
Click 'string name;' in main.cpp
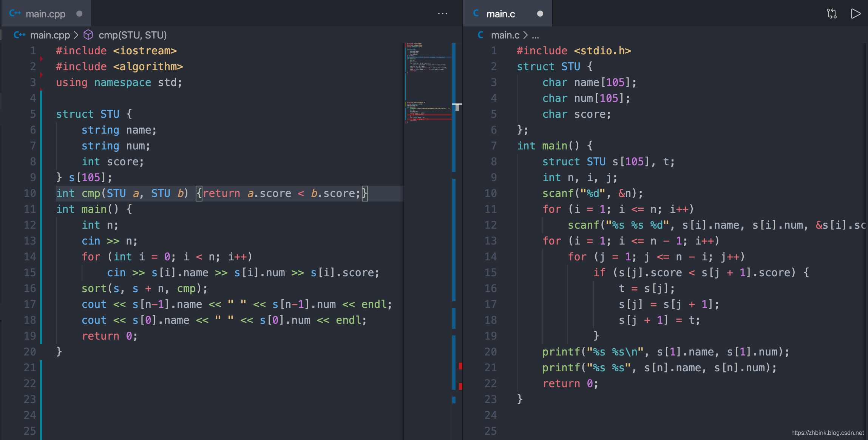[x=119, y=130]
